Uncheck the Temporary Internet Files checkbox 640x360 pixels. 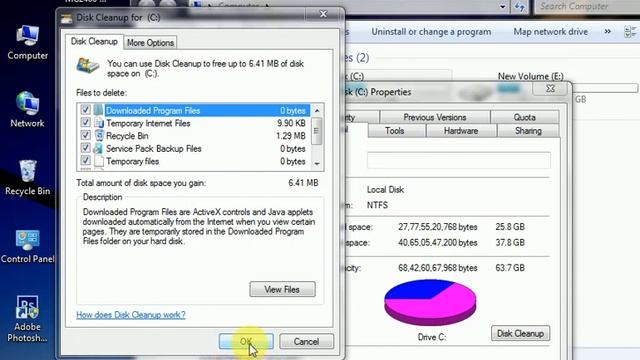pyautogui.click(x=85, y=122)
